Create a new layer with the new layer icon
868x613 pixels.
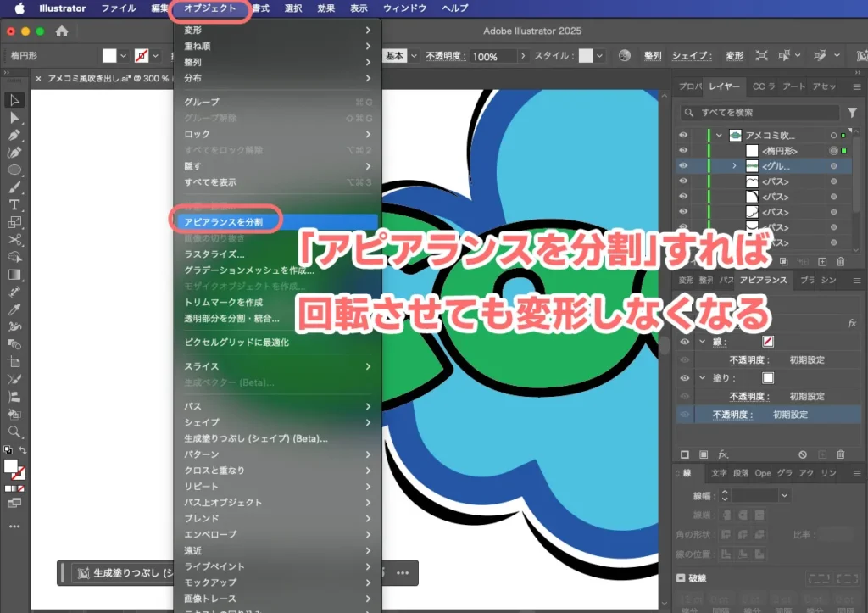(x=822, y=261)
